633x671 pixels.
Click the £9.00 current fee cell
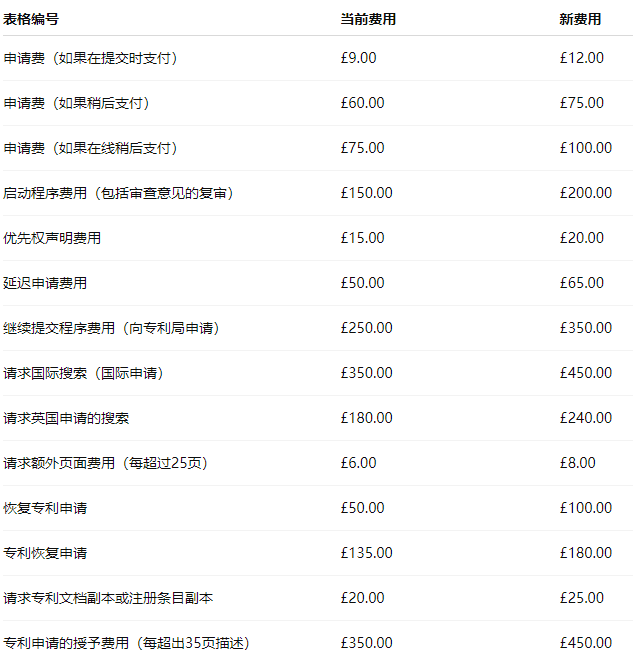coord(358,58)
